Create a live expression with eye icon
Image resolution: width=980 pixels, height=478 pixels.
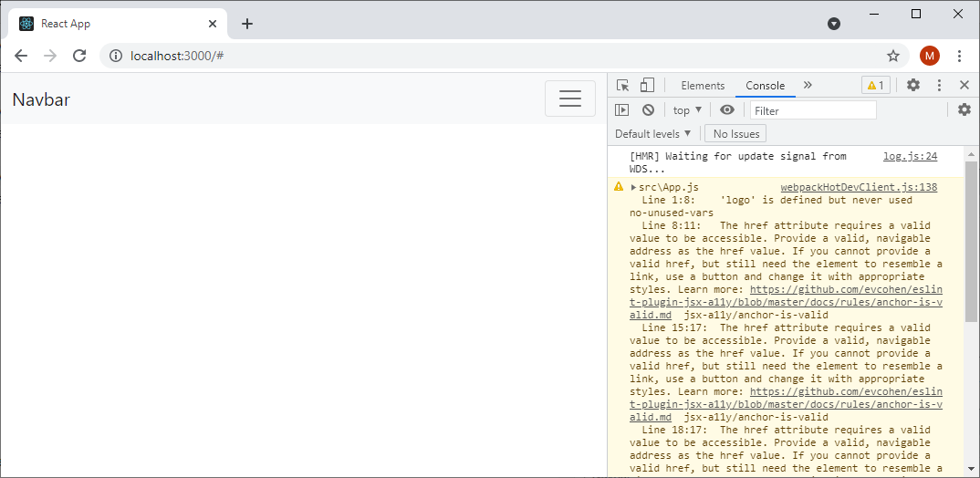click(727, 110)
